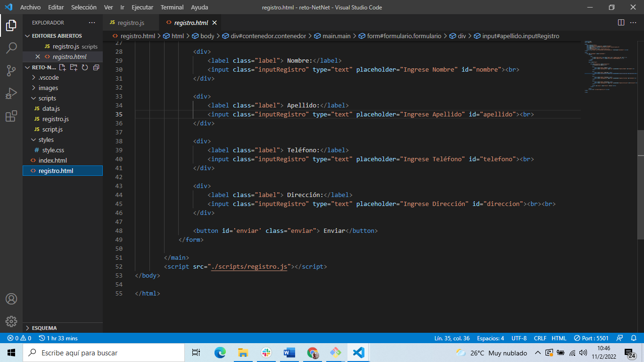Screen dimensions: 644x362
Task: Click the feedback icon in status bar
Action: click(x=620, y=338)
